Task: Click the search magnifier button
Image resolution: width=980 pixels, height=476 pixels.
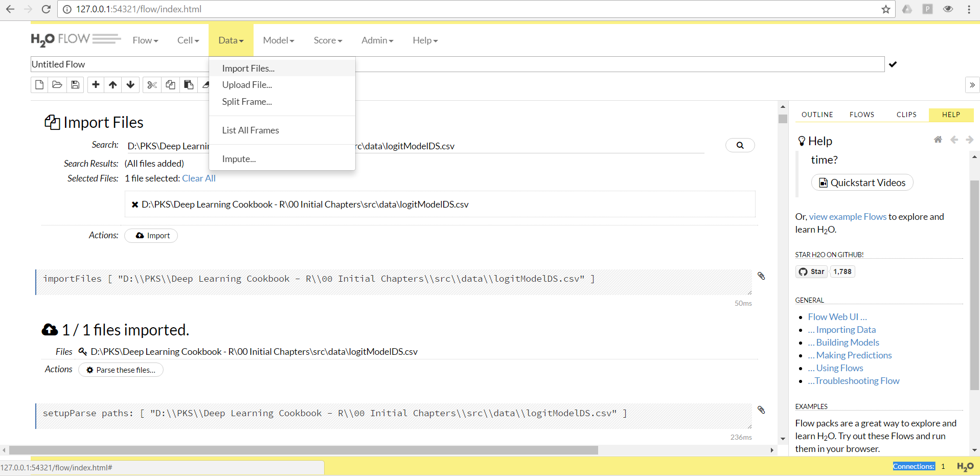Action: point(740,145)
